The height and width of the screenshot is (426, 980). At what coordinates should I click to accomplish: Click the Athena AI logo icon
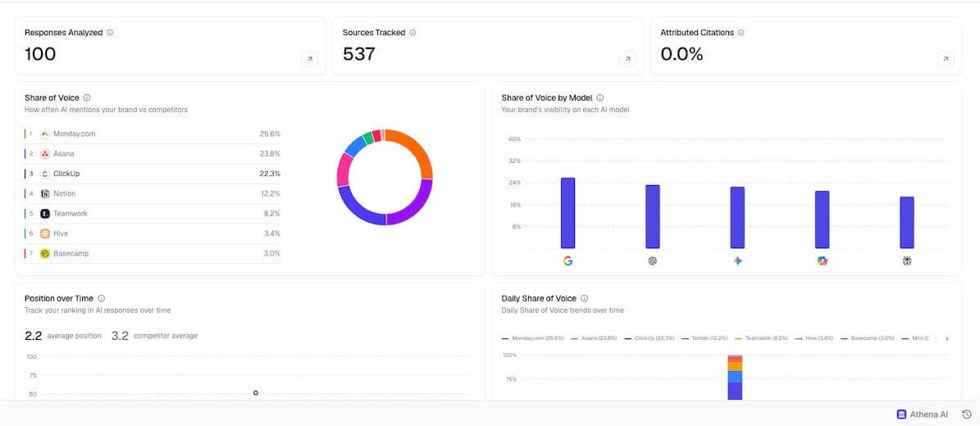(x=901, y=415)
